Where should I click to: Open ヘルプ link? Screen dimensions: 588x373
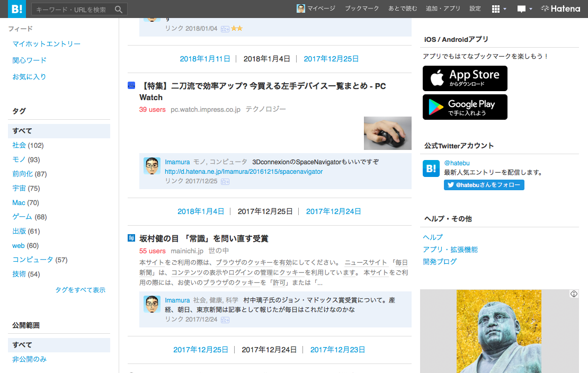(433, 237)
